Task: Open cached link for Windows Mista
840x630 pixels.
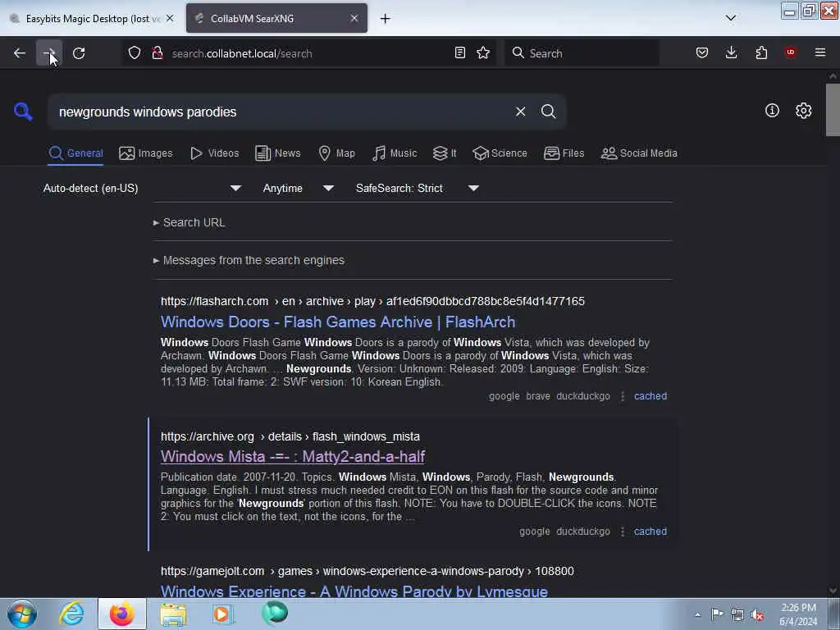Action: click(x=651, y=532)
